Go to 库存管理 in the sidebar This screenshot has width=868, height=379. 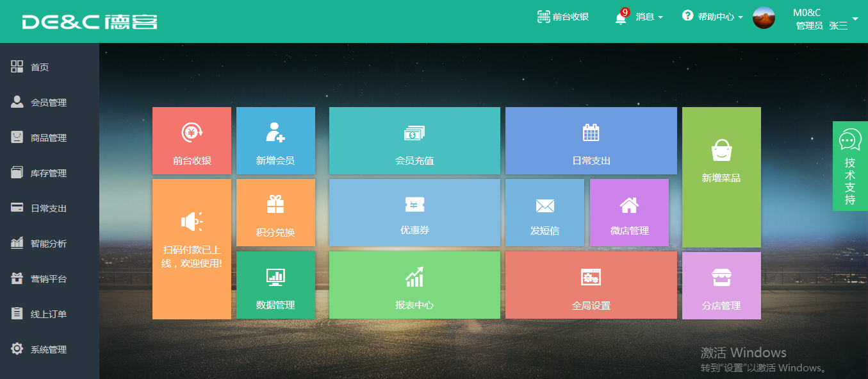pyautogui.click(x=49, y=173)
